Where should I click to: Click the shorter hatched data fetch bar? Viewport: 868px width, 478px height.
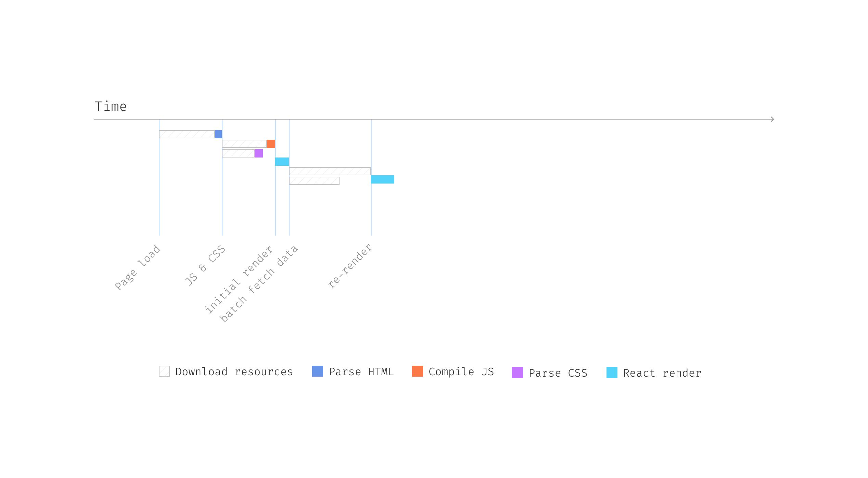[314, 181]
